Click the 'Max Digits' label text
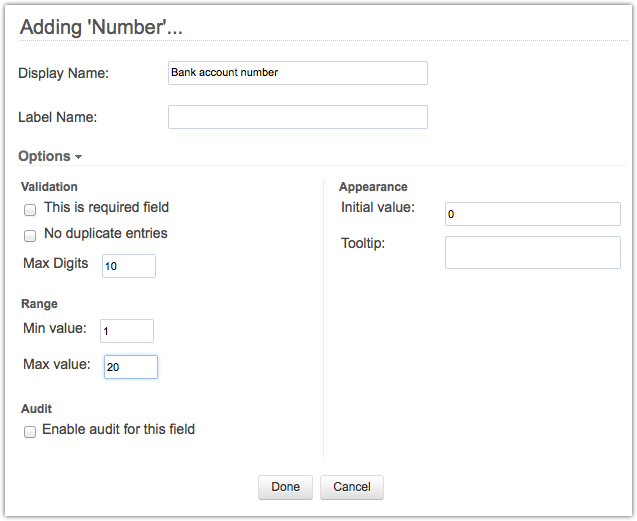 (x=56, y=263)
